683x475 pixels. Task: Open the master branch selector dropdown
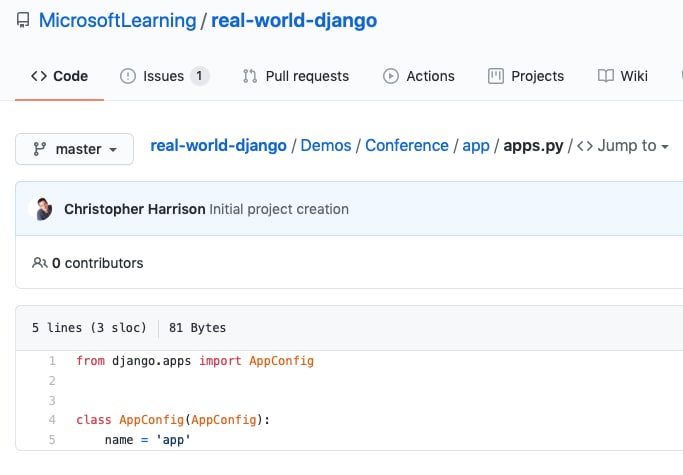[x=74, y=149]
